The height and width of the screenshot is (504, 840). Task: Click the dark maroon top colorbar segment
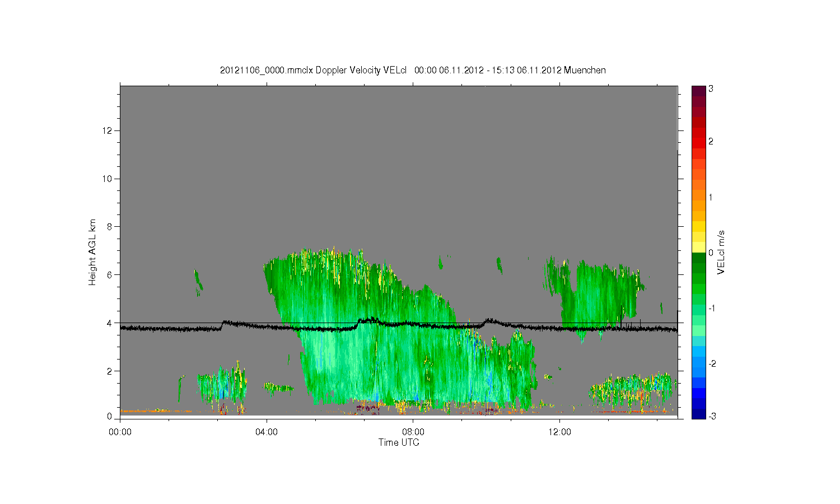698,91
